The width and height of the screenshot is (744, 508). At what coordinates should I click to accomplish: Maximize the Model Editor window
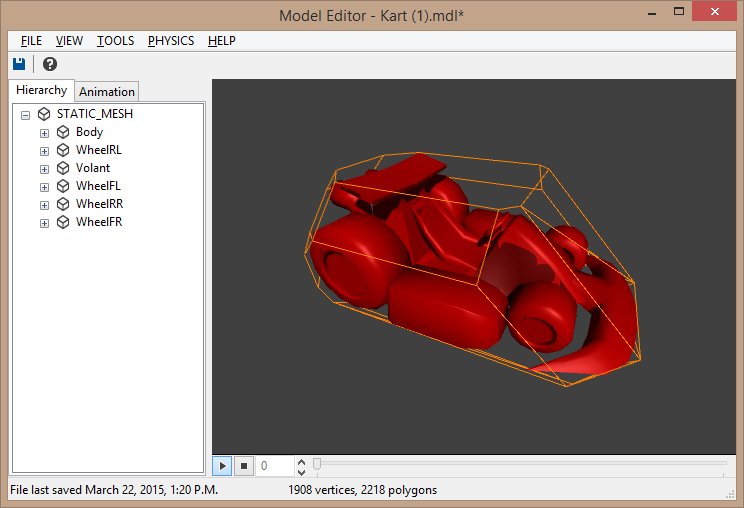click(x=679, y=11)
